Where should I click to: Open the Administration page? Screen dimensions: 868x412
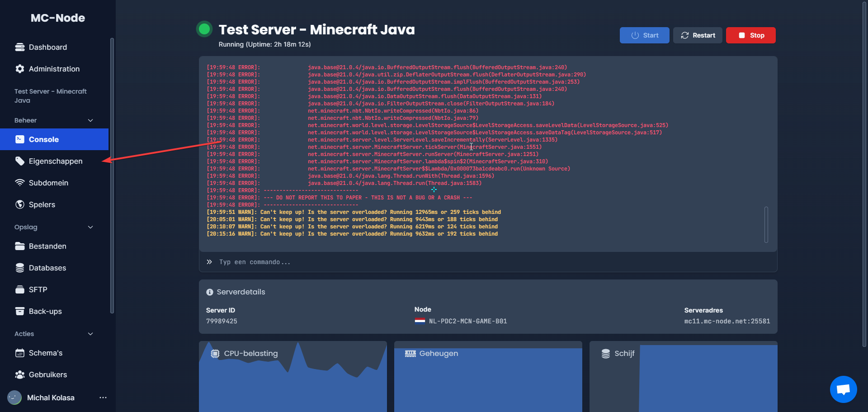54,69
